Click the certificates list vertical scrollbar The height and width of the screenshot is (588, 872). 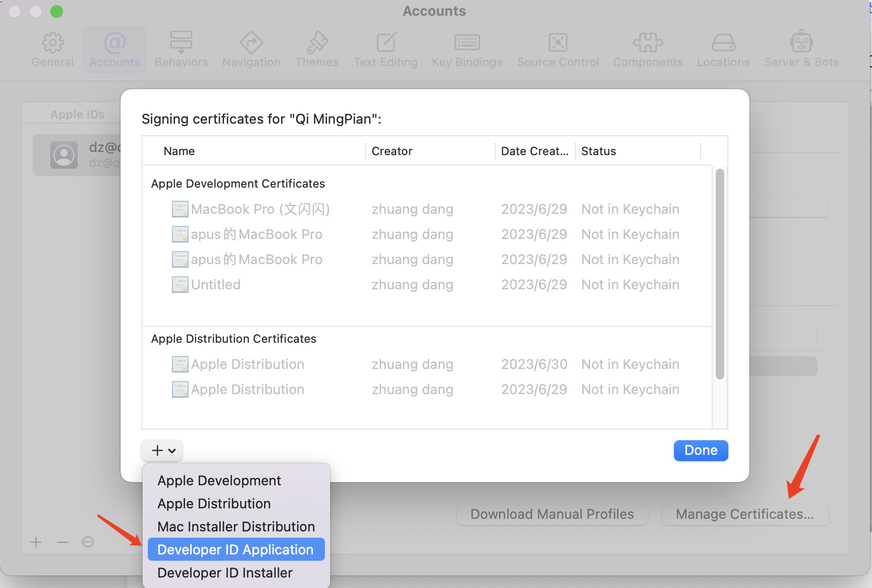click(720, 274)
